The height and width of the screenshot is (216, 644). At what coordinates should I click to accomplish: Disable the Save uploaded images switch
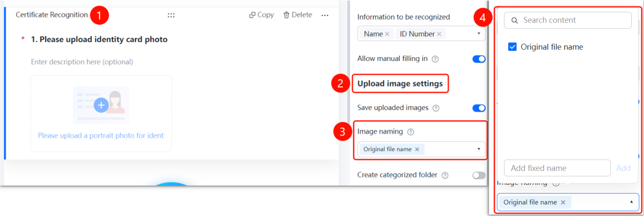pyautogui.click(x=479, y=108)
